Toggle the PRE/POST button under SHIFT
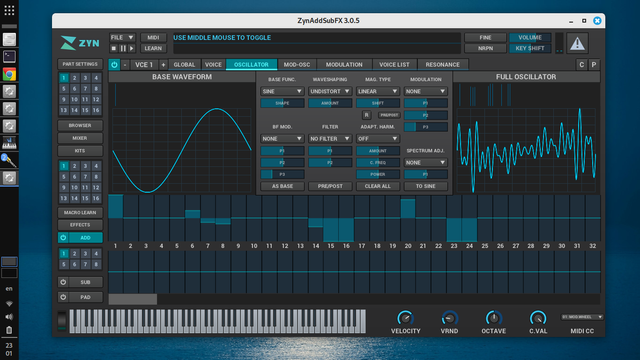 (x=389, y=115)
